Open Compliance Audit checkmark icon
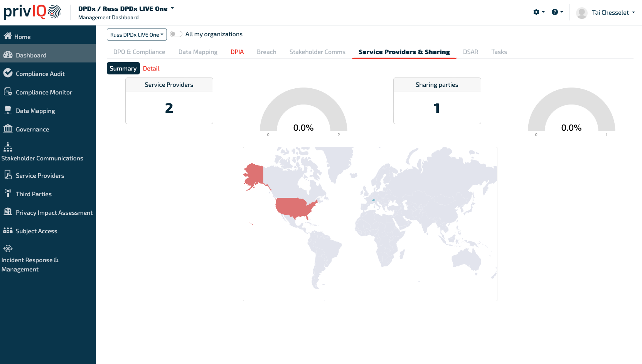Image resolution: width=642 pixels, height=364 pixels. 8,73
